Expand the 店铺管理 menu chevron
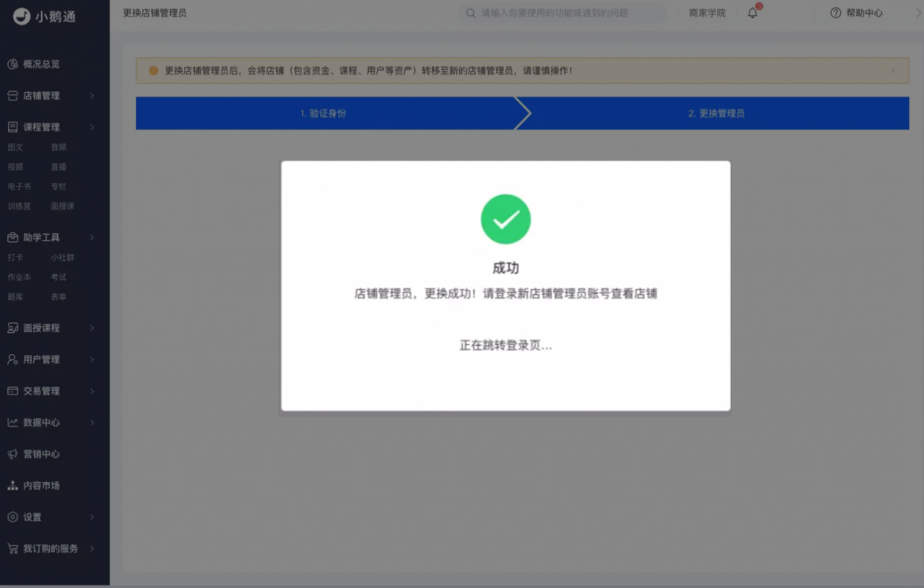Viewport: 924px width, 588px height. coord(92,96)
